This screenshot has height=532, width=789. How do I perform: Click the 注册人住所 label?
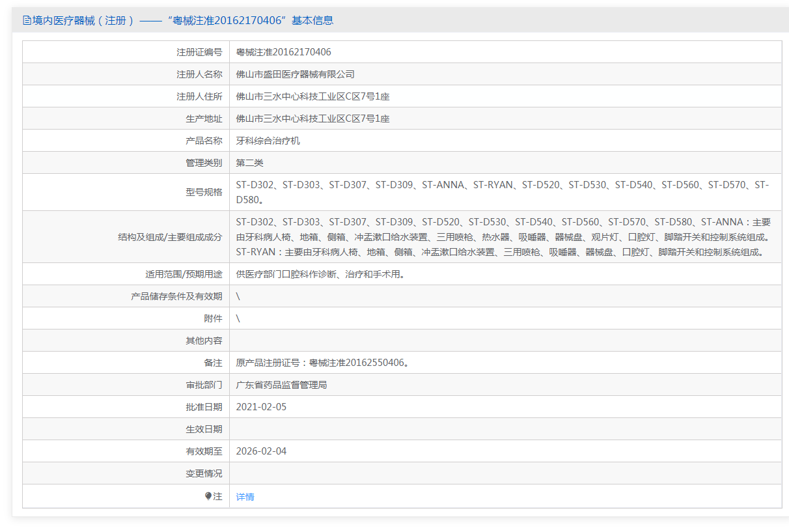pyautogui.click(x=199, y=96)
